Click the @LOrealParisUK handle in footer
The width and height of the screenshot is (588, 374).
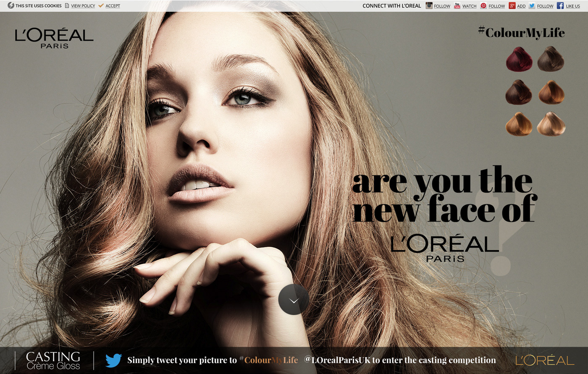[337, 360]
